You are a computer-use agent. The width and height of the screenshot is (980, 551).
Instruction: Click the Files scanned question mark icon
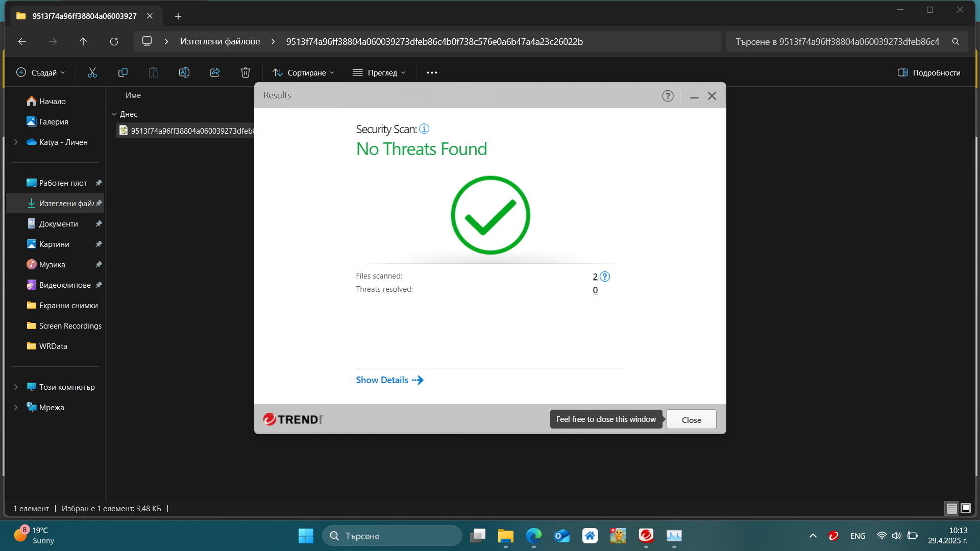pos(605,277)
